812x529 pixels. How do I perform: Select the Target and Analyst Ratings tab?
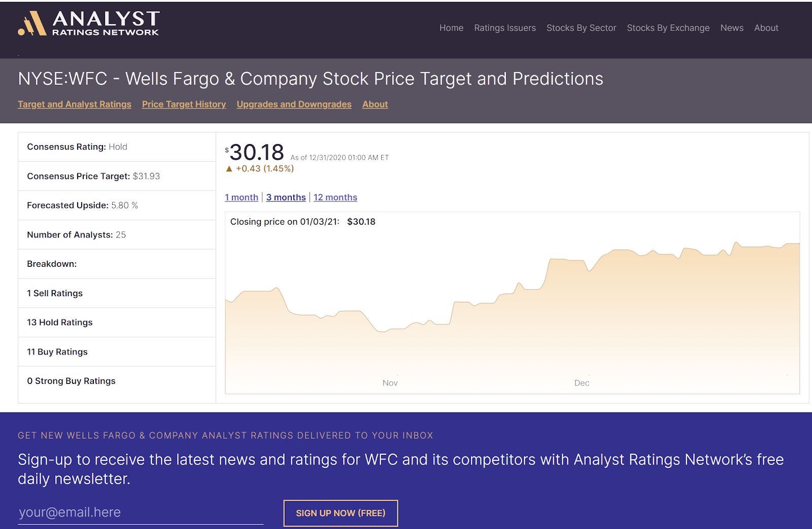[75, 104]
